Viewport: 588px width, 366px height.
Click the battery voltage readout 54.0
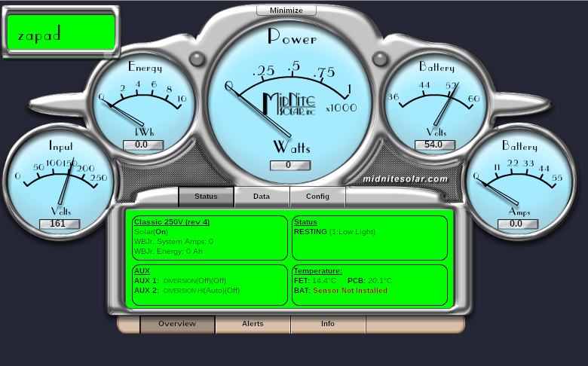coord(435,145)
